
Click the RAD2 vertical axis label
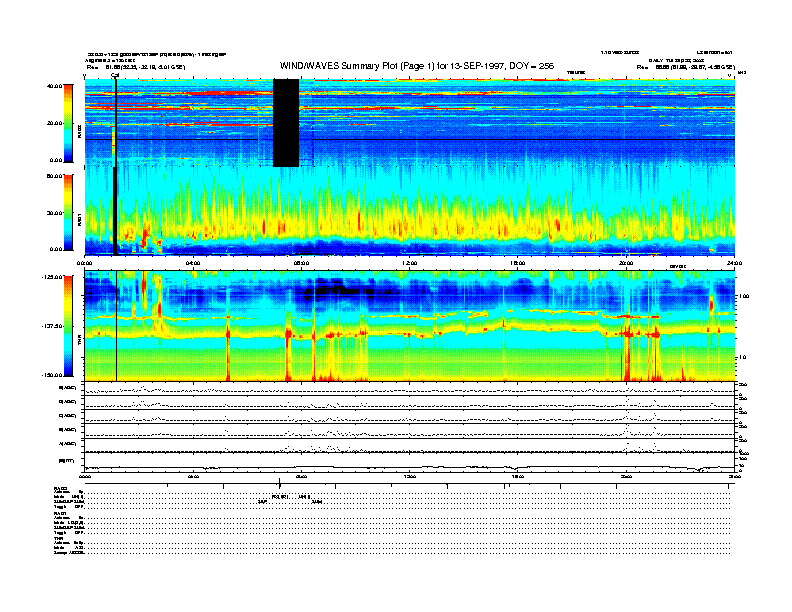(x=79, y=133)
